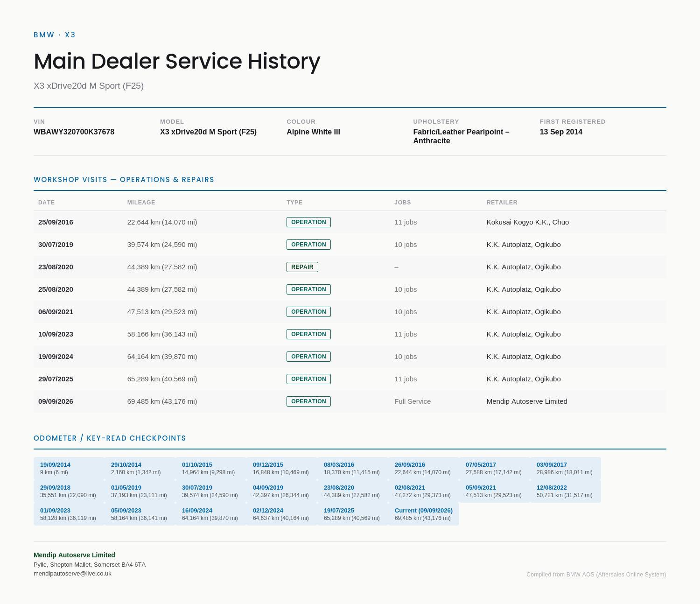Click the 02/08/2021 checkpoint card
Image resolution: width=700 pixels, height=604 pixels.
pyautogui.click(x=424, y=492)
